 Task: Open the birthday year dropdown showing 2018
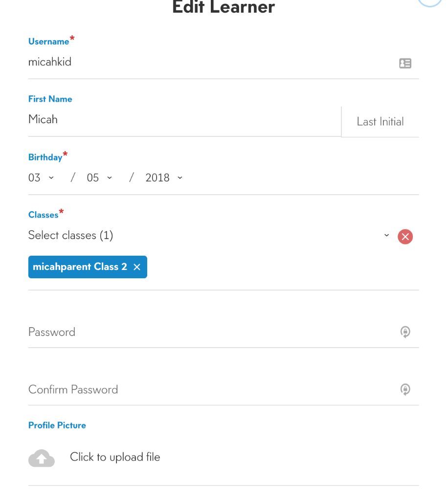(x=164, y=178)
